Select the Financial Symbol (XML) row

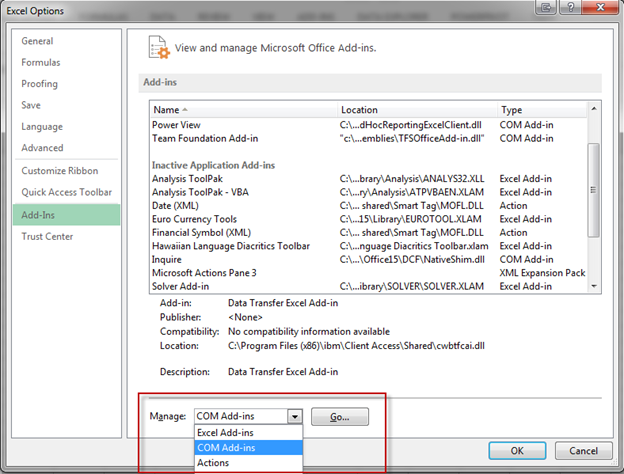coord(369,232)
